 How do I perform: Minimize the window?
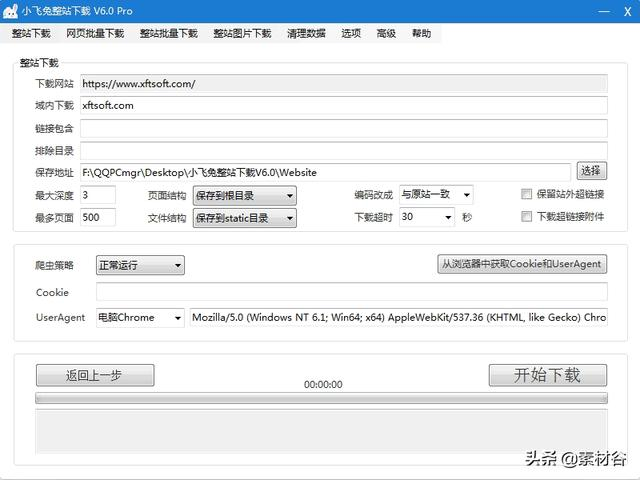coord(604,11)
